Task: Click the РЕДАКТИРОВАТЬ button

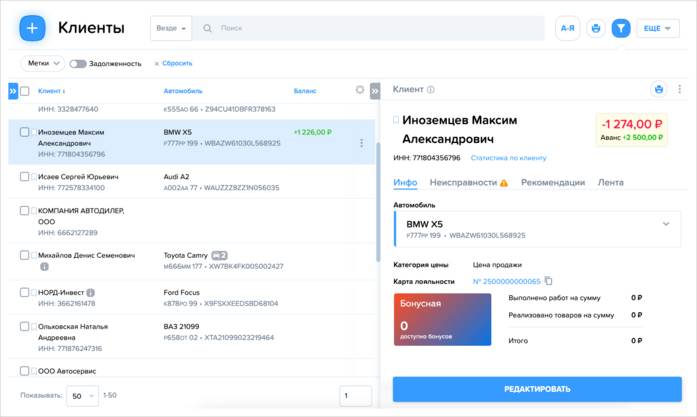Action: [x=537, y=389]
